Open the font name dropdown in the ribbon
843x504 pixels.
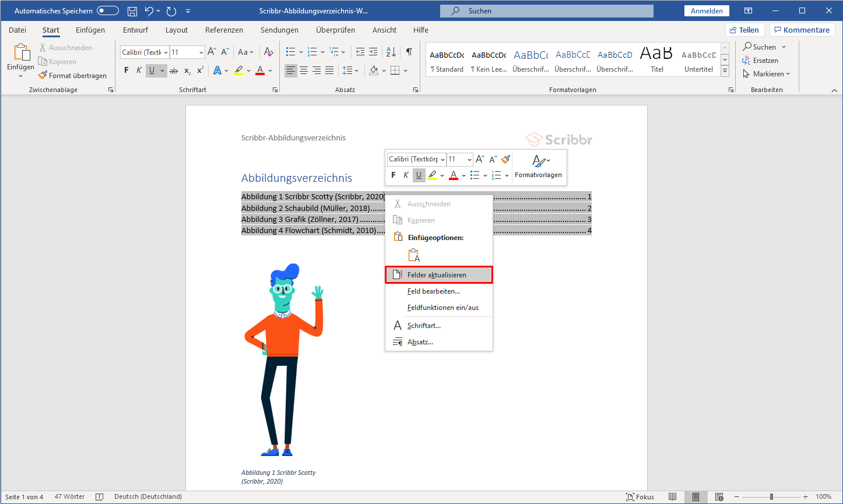pyautogui.click(x=166, y=52)
